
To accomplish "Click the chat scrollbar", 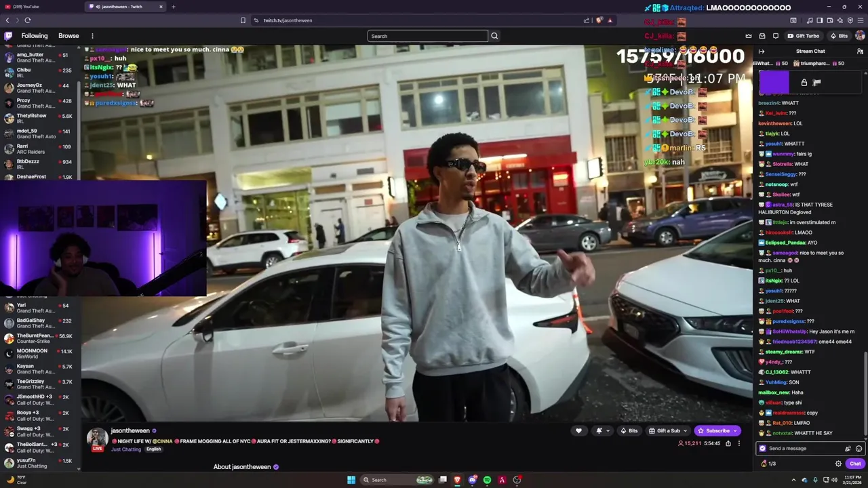I will (866, 393).
